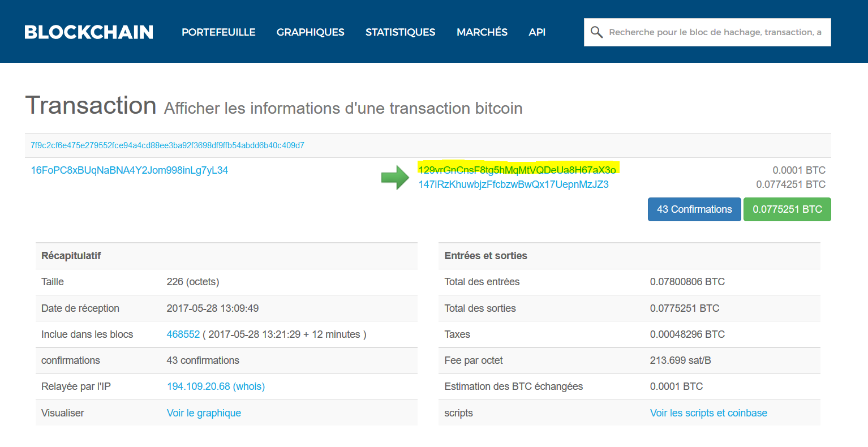
Task: Select the Relayée par l'IP label
Action: [x=76, y=386]
